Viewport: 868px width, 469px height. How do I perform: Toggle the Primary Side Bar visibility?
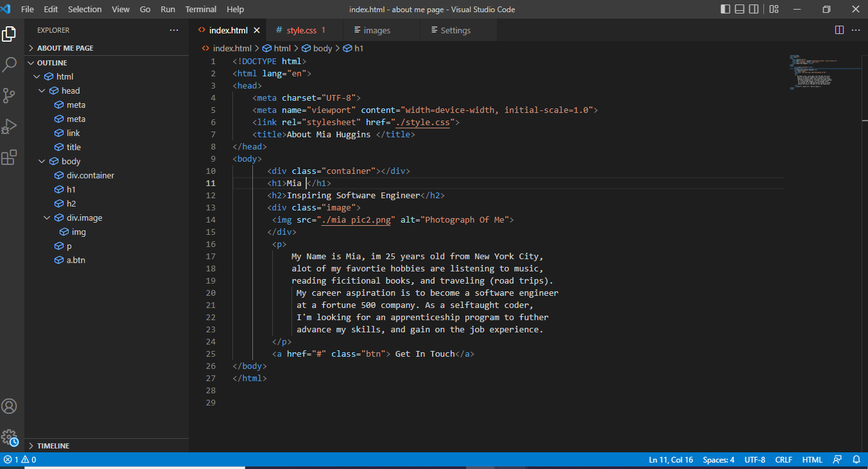pyautogui.click(x=725, y=9)
